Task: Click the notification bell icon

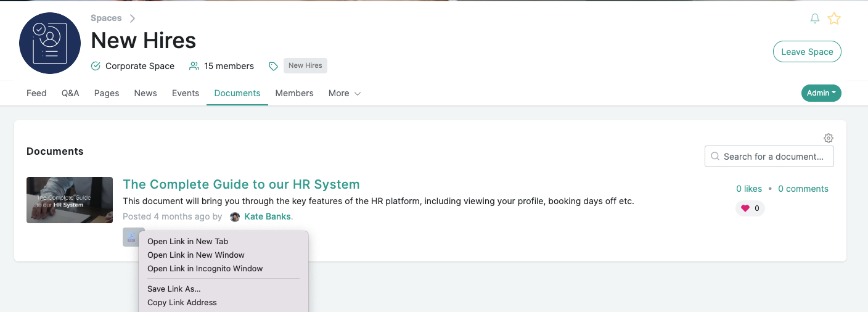Action: point(815,18)
